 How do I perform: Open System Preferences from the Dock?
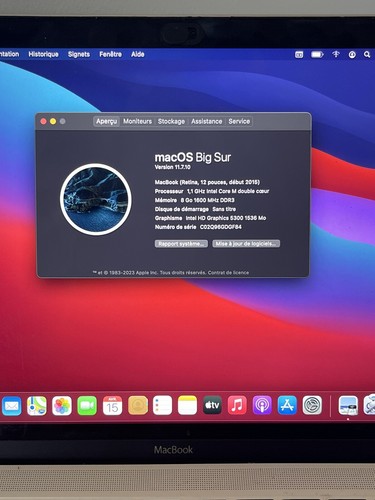[312, 406]
